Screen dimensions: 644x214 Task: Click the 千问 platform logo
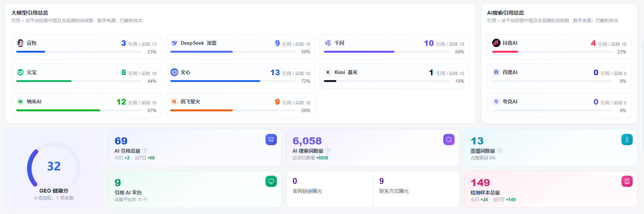[328, 43]
